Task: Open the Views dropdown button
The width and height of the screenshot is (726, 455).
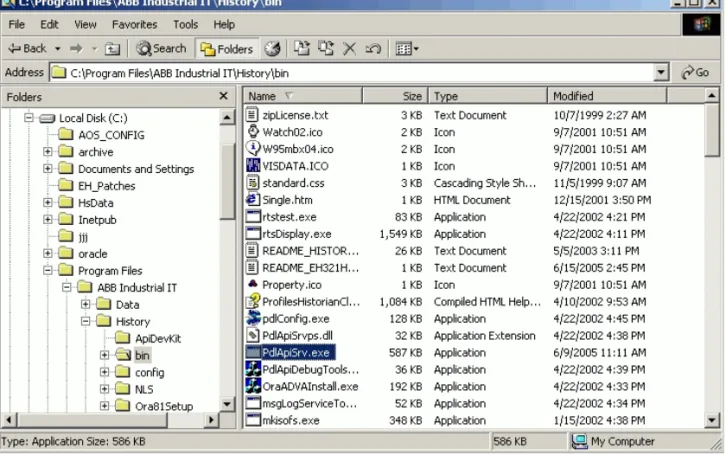Action: 407,48
